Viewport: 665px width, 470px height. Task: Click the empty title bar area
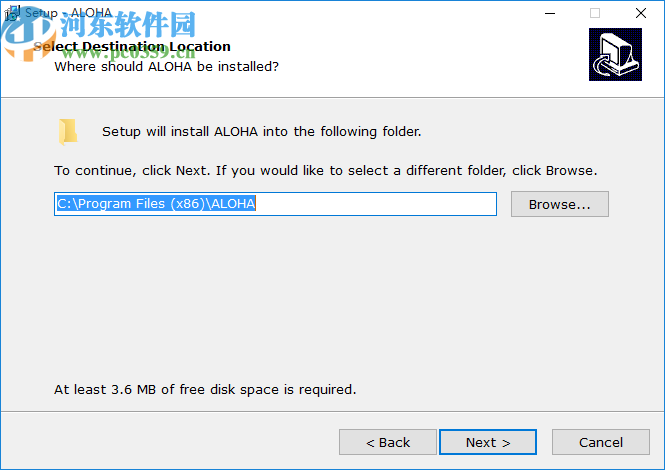click(x=350, y=13)
